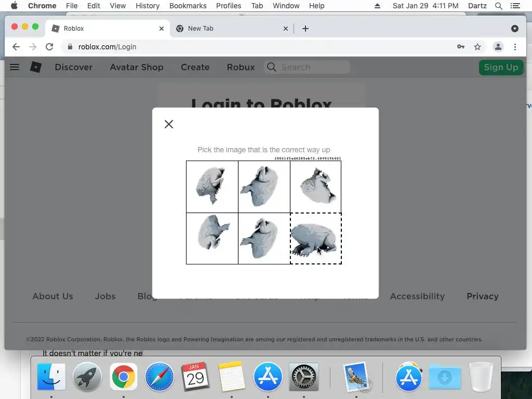The height and width of the screenshot is (399, 532).
Task: Select the bottom-left rotated frog image
Action: point(212,238)
